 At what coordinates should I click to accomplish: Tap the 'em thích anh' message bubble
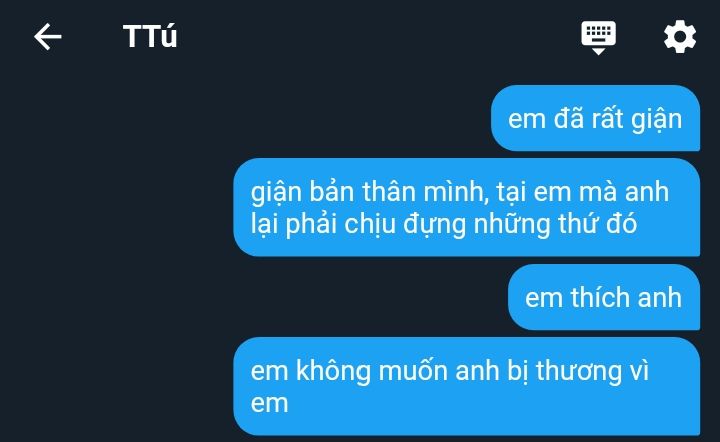[604, 297]
